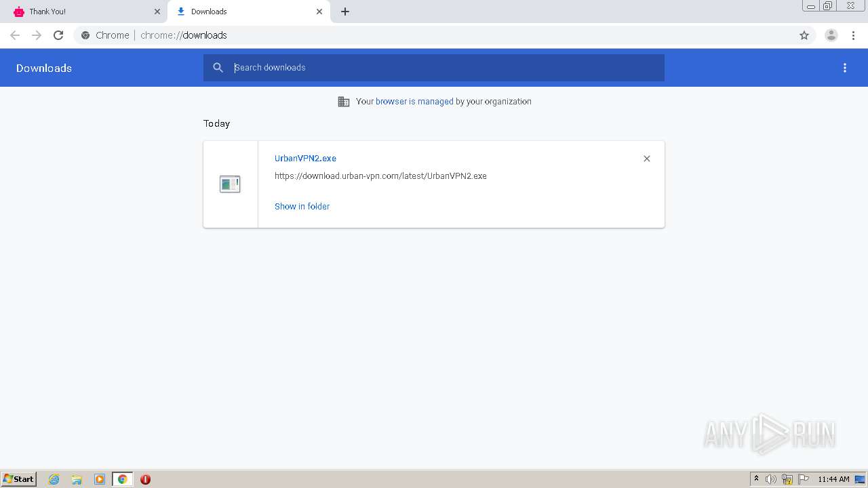Open a new tab with the plus button
This screenshot has height=488, width=868.
[345, 12]
